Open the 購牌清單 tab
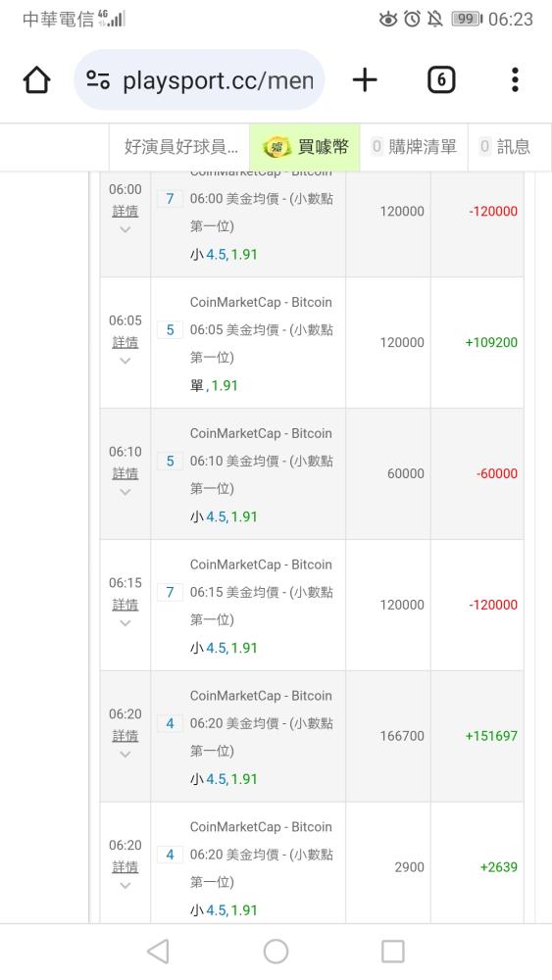 point(414,147)
